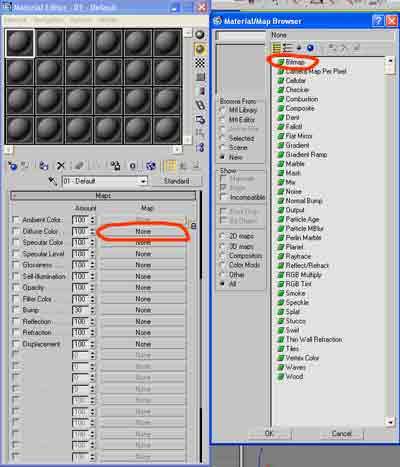Screen dimensions: 400x467
Task: Select Checker in map list
Action: point(297,90)
